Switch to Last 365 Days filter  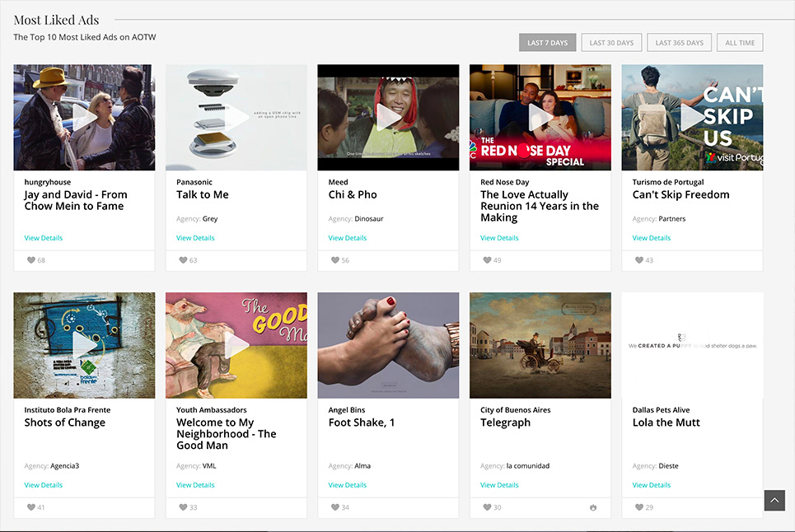680,43
